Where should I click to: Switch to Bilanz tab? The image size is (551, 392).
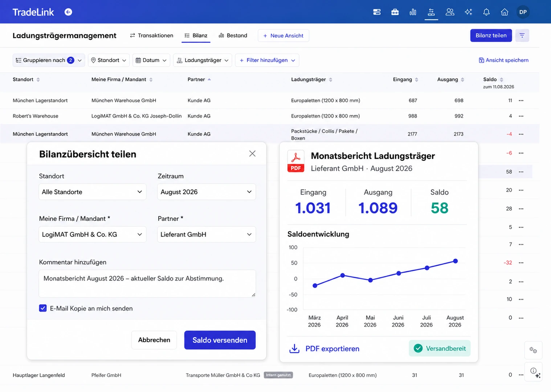pos(196,35)
